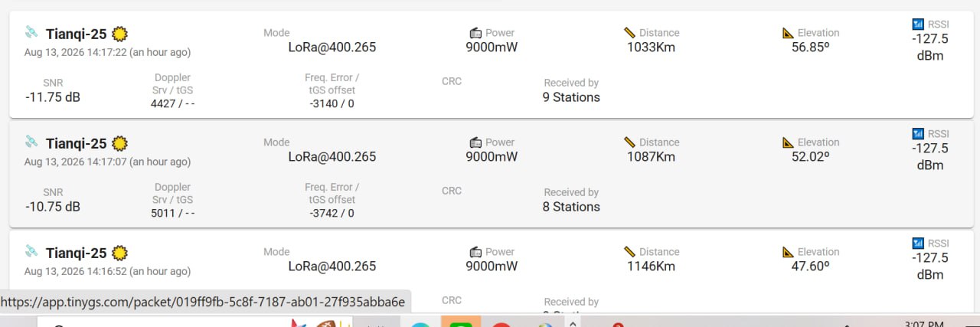The width and height of the screenshot is (980, 327).
Task: Click RSSI signal icon in 14:17:07 packet
Action: [x=919, y=134]
